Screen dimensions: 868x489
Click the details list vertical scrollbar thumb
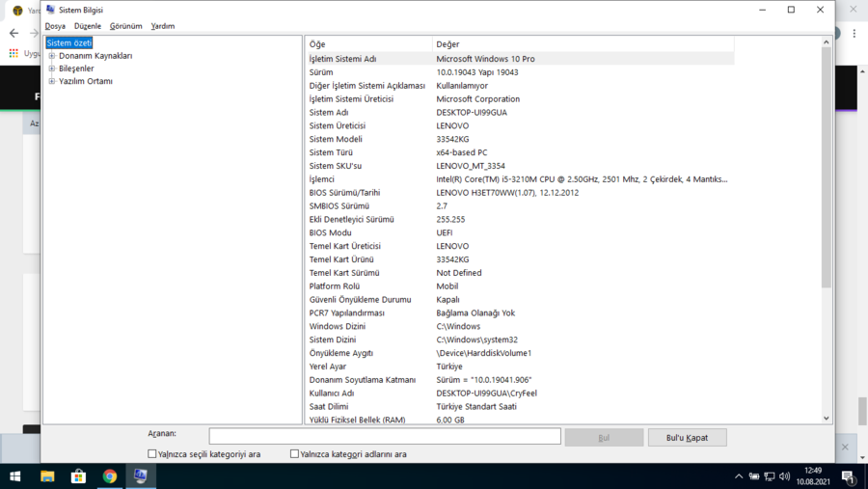pyautogui.click(x=826, y=167)
